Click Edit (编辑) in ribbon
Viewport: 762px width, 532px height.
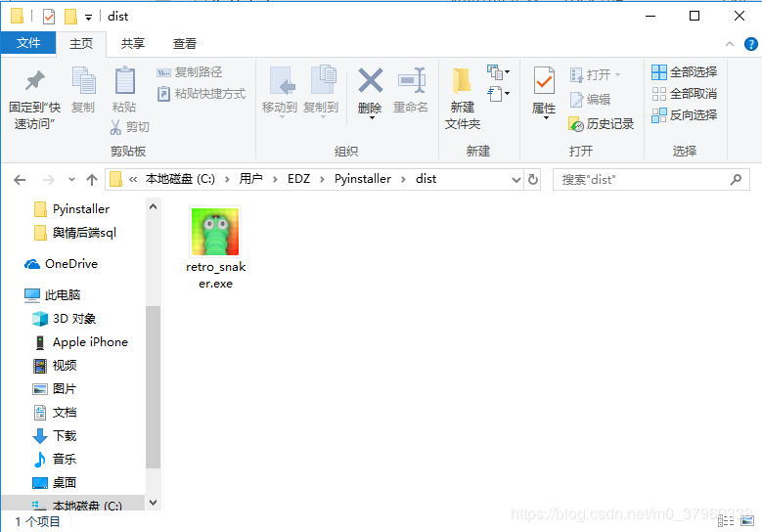point(590,100)
